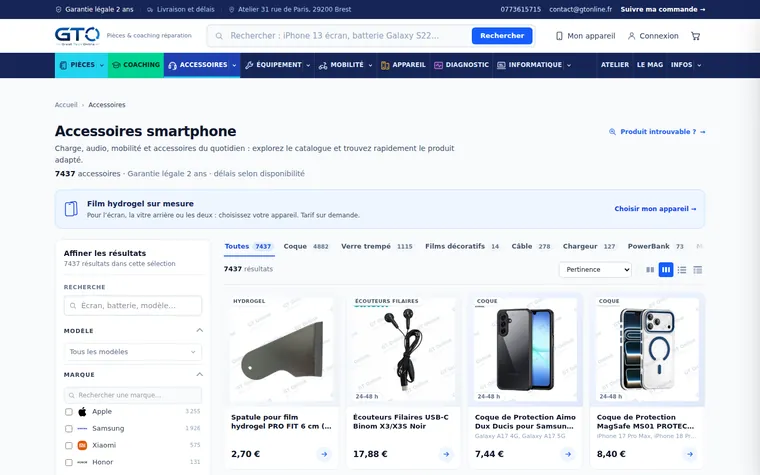Open the Coaching menu item
The image size is (760, 475).
tap(136, 65)
